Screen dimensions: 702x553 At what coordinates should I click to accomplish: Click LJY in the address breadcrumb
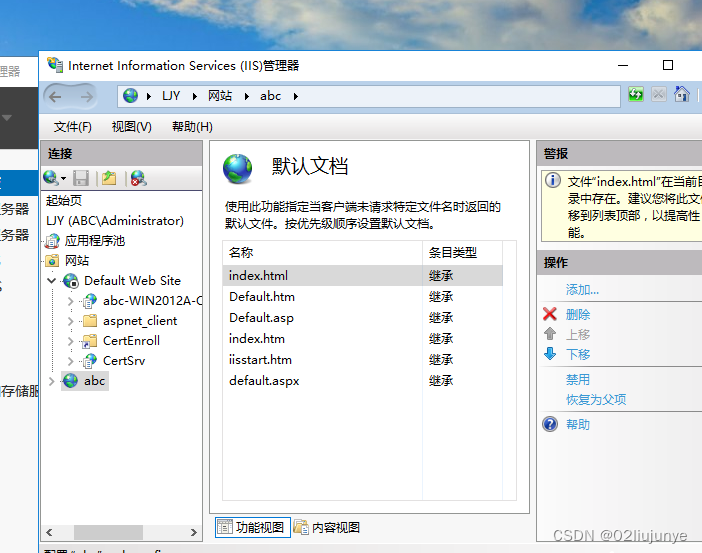171,96
